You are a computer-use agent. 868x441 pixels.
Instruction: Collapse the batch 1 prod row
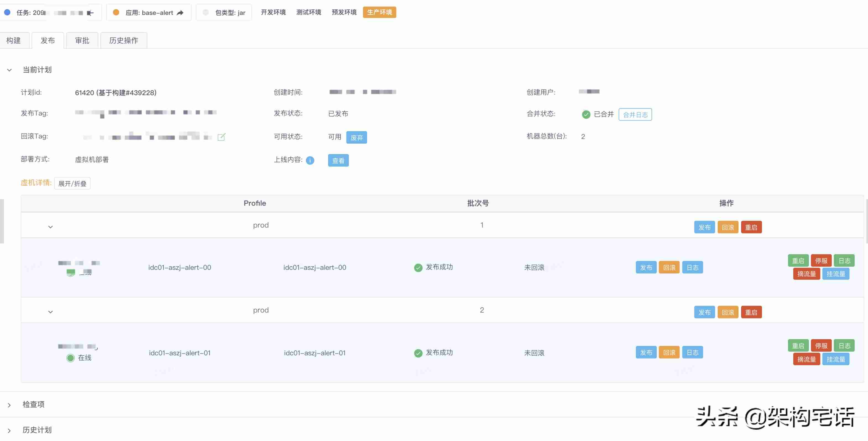tap(51, 227)
